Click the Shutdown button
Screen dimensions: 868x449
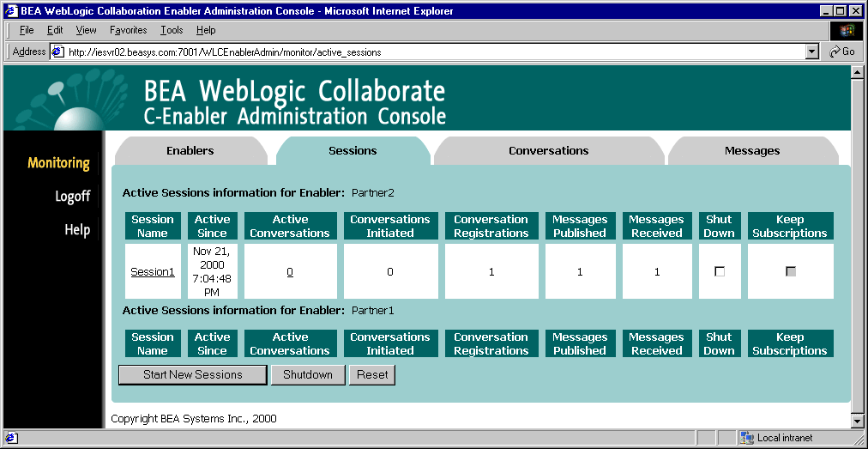click(x=308, y=374)
